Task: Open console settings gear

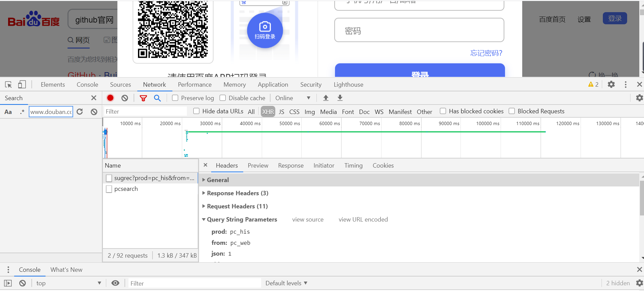Action: (x=639, y=283)
